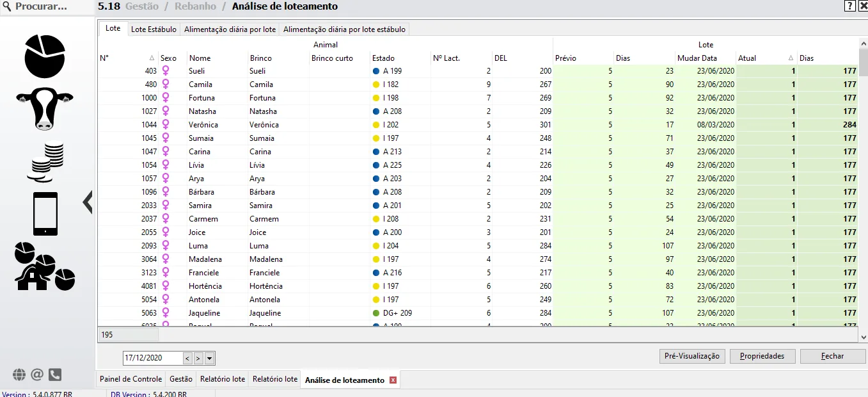Click the Rebanho breadcrumb link
Screen dimensions: 868x397
tap(195, 6)
